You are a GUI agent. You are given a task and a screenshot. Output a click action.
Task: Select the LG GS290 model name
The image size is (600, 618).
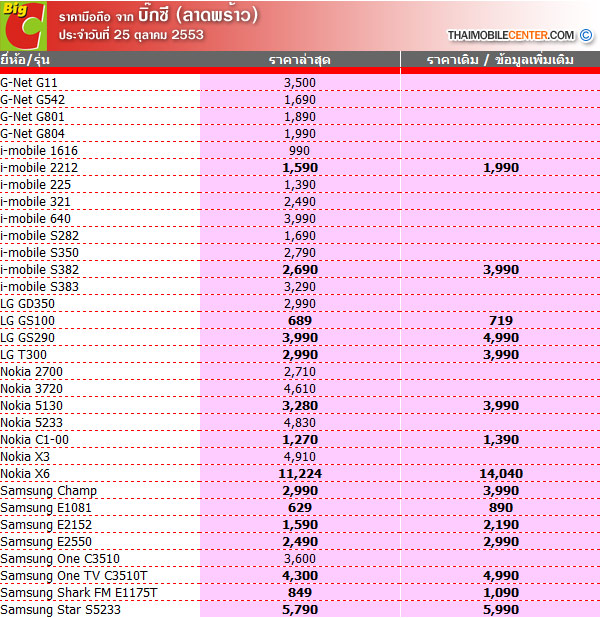(28, 337)
